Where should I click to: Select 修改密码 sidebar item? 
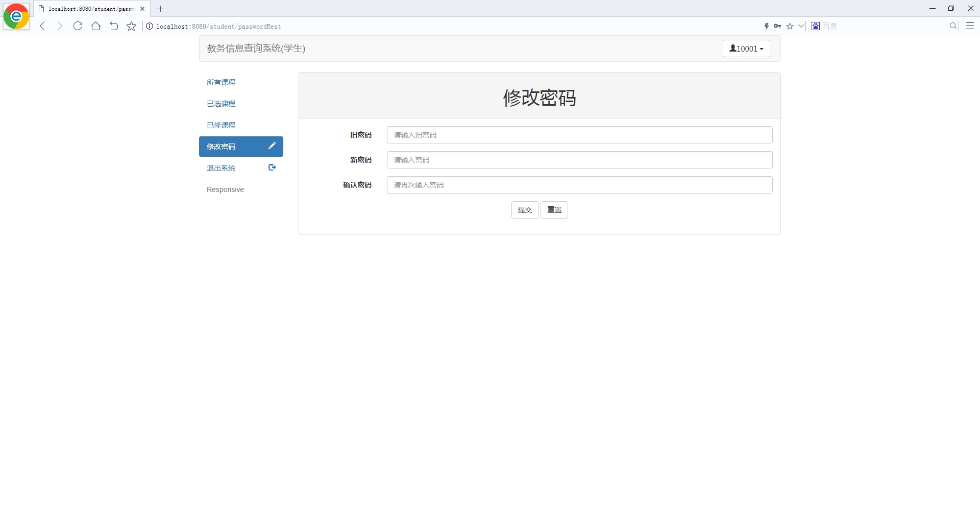(x=241, y=147)
